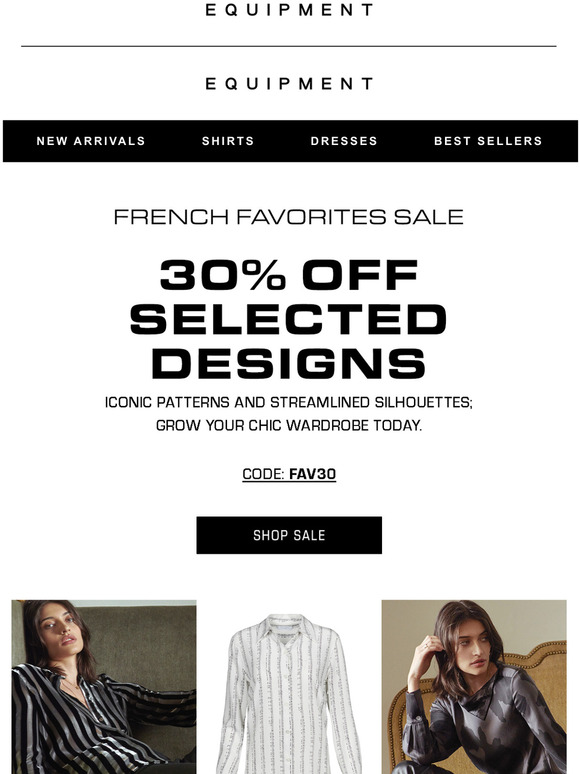Select the bold FAV30 promo code
This screenshot has width=580, height=774.
(x=312, y=474)
